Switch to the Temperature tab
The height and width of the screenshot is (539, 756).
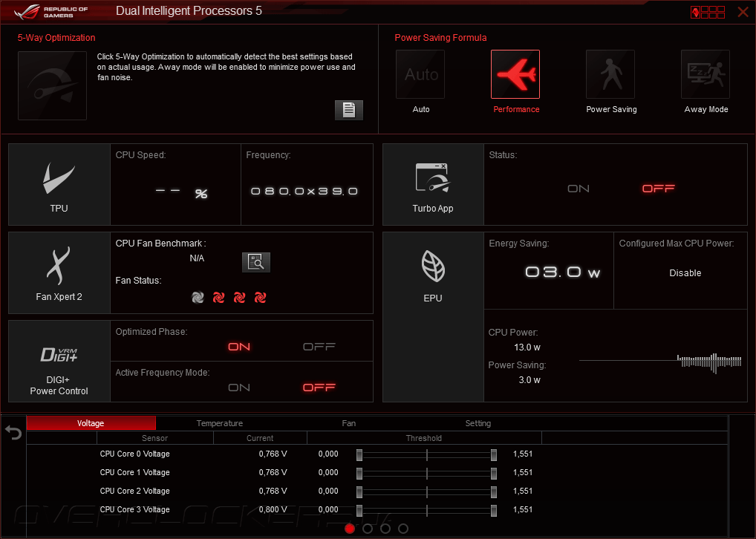pyautogui.click(x=220, y=423)
